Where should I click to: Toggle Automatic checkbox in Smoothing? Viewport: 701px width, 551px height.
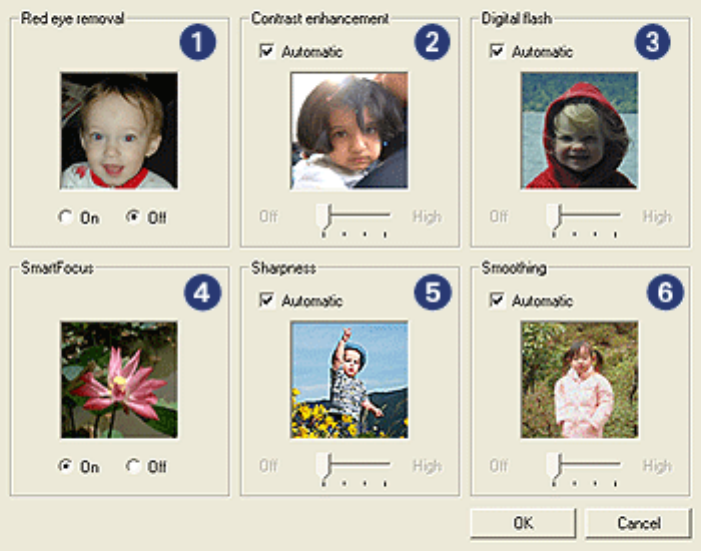497,300
